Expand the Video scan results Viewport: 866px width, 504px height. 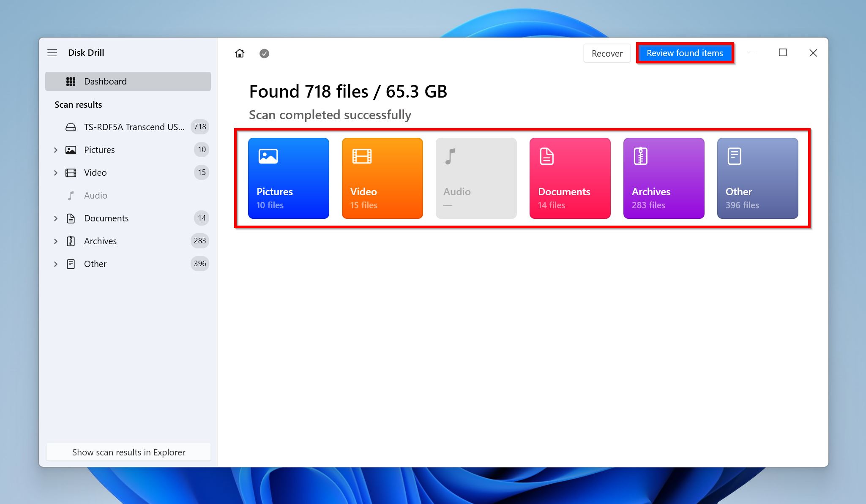click(x=56, y=172)
